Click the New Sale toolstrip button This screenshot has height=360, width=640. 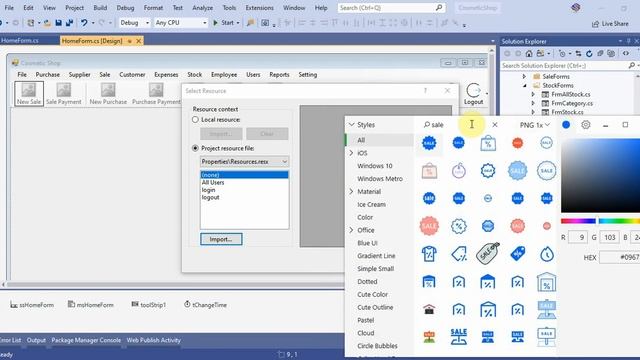tap(29, 93)
